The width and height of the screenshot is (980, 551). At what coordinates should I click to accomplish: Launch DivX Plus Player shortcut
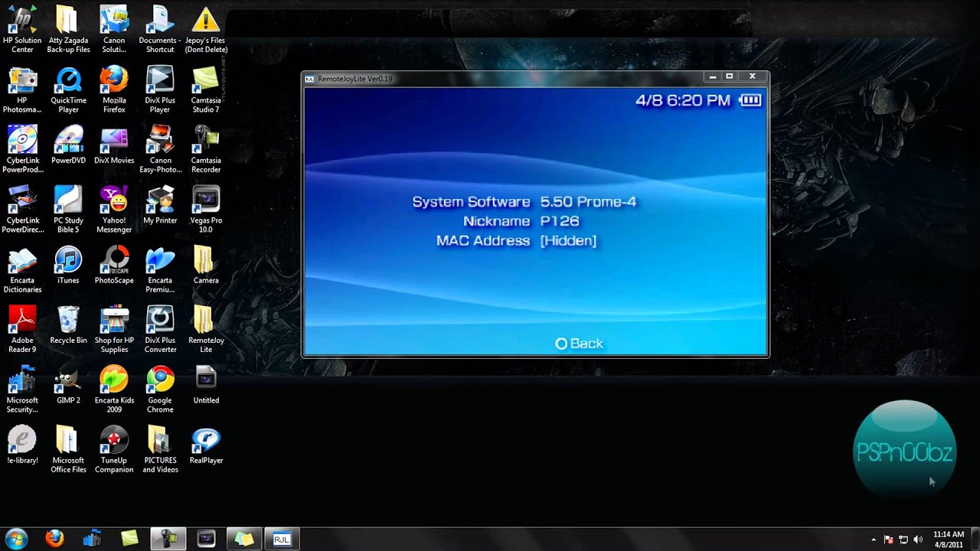(160, 90)
